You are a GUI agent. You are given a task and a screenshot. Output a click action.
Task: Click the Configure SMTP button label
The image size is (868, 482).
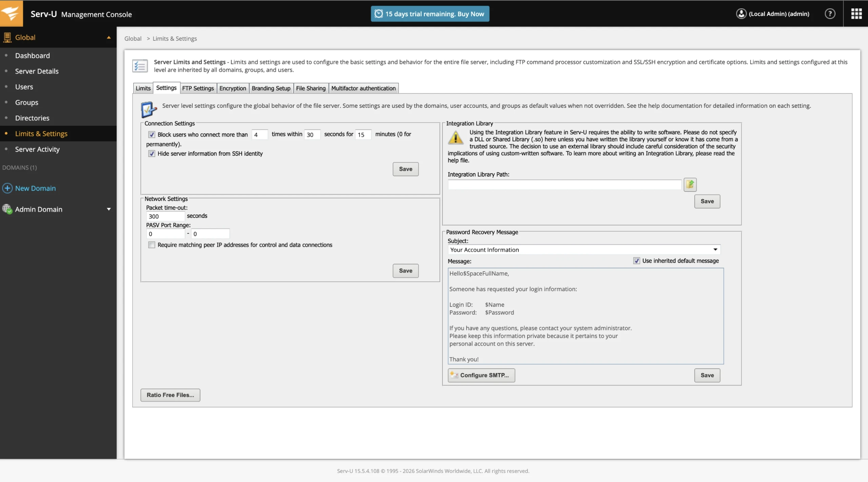click(x=485, y=375)
